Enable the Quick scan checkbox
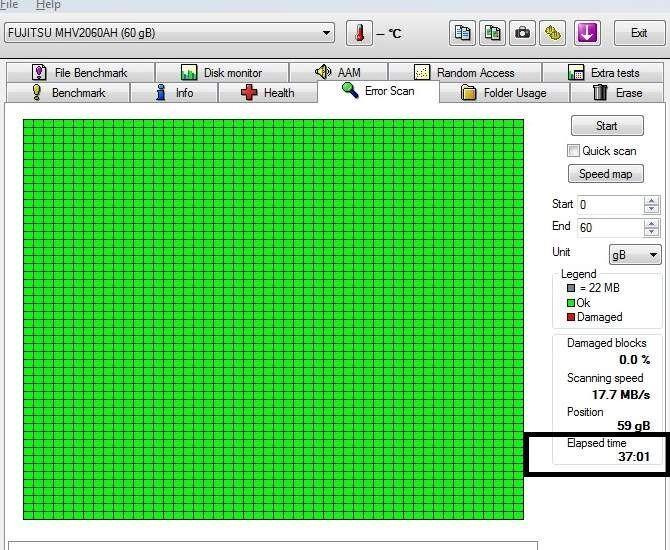Screen dimensions: 670x550 point(573,150)
